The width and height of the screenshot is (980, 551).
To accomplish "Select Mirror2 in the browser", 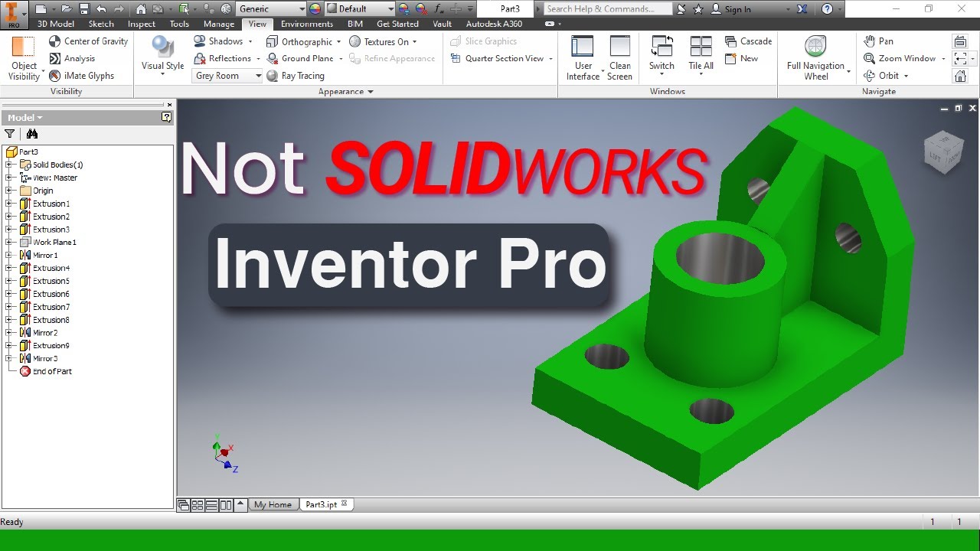I will coord(44,333).
